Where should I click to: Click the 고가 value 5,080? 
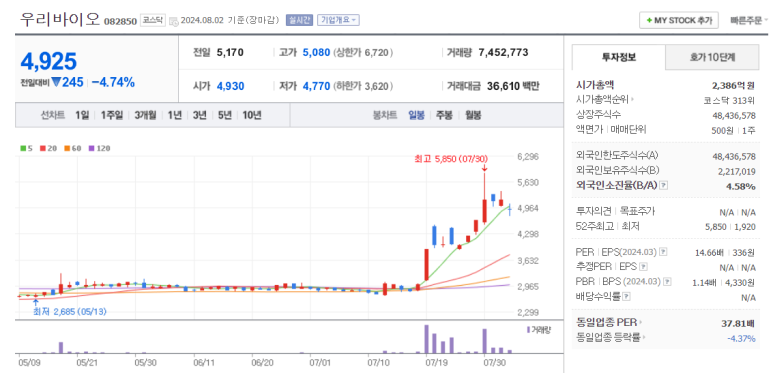(x=316, y=52)
